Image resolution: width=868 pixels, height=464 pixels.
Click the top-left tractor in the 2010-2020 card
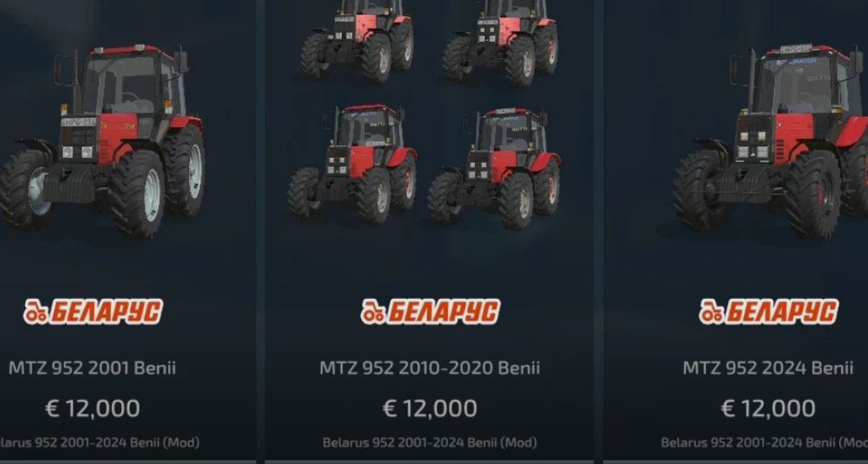pos(357,40)
